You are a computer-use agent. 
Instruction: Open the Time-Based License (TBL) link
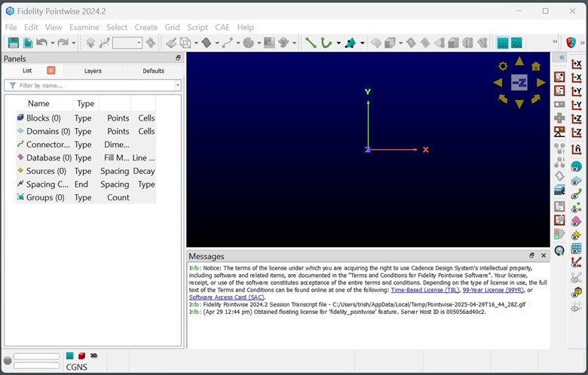coord(425,290)
